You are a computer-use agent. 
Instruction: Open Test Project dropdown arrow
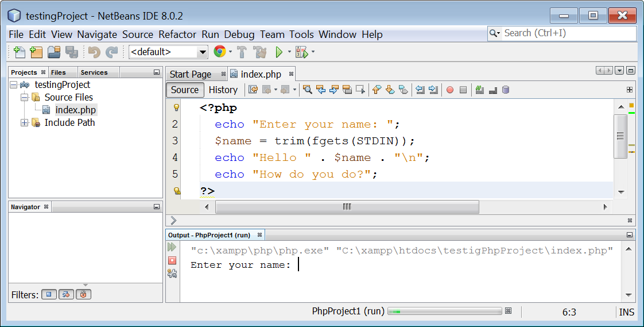313,52
